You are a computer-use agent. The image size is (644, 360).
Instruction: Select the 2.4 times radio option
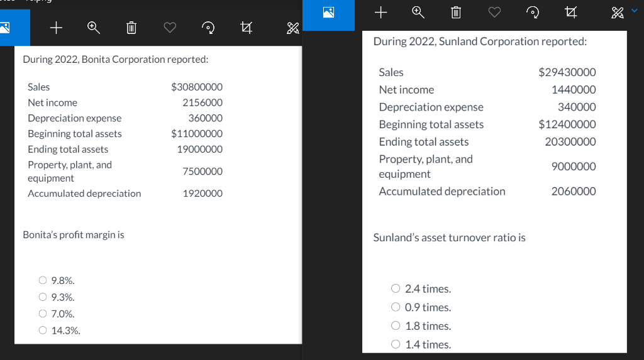[x=396, y=288]
